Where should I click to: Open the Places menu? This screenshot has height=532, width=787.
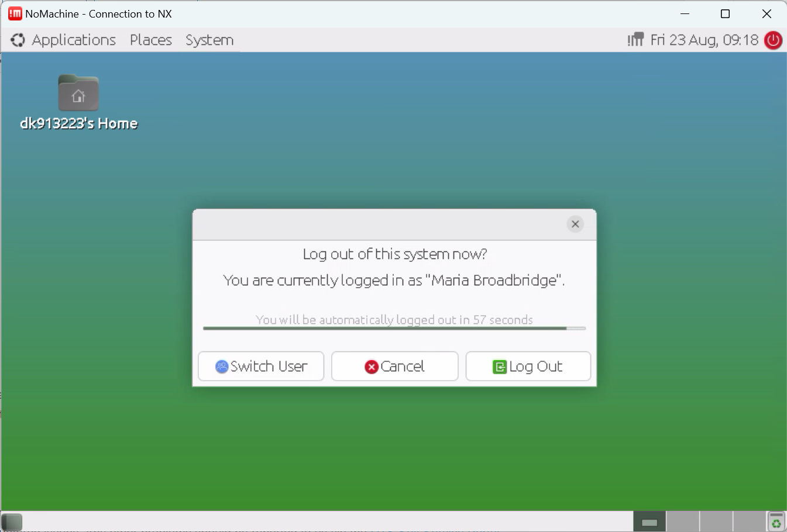(150, 40)
